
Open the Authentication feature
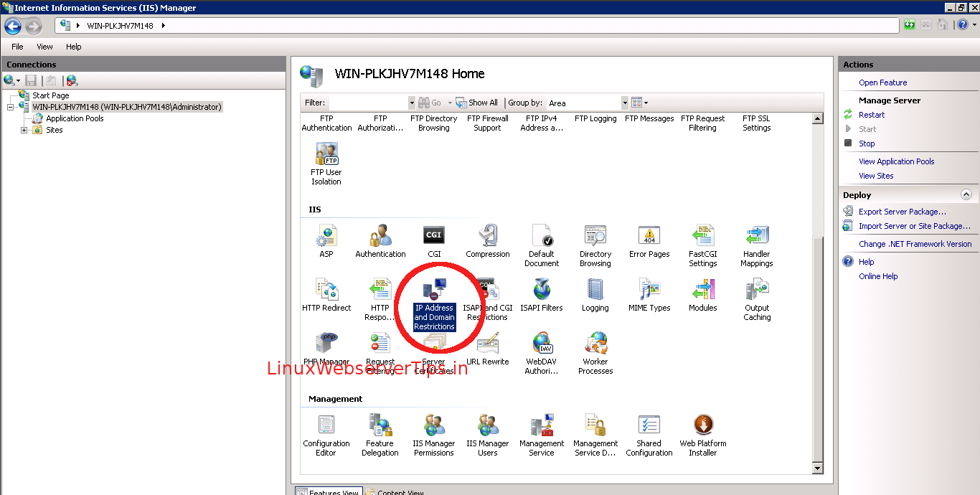(x=380, y=241)
